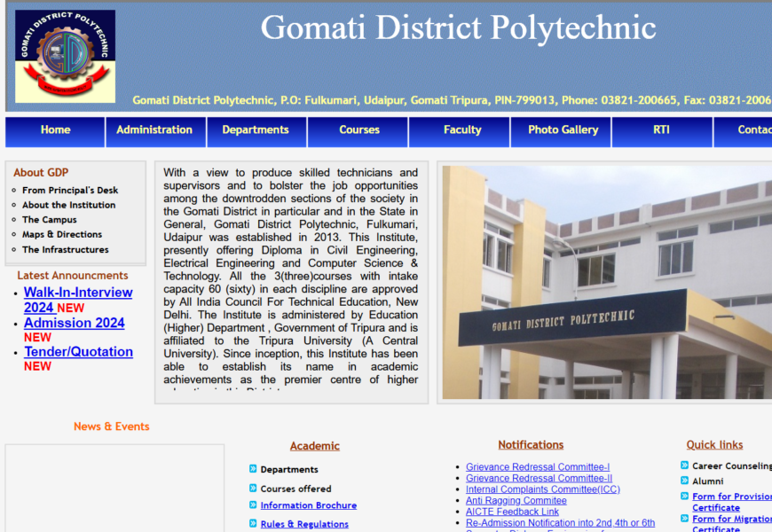
Task: Open the Anti Ragging Commitee link
Action: 516,500
